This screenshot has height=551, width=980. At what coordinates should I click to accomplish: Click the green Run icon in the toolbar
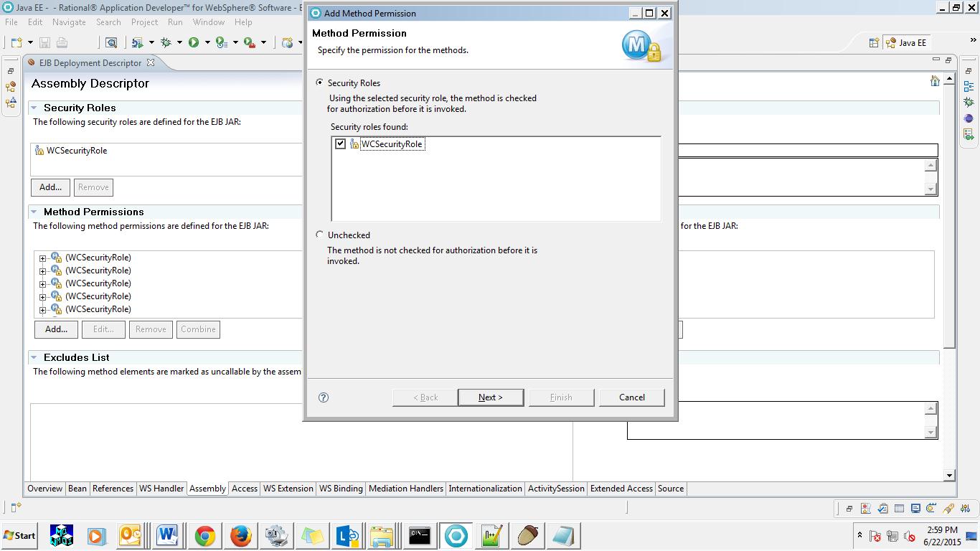click(193, 43)
